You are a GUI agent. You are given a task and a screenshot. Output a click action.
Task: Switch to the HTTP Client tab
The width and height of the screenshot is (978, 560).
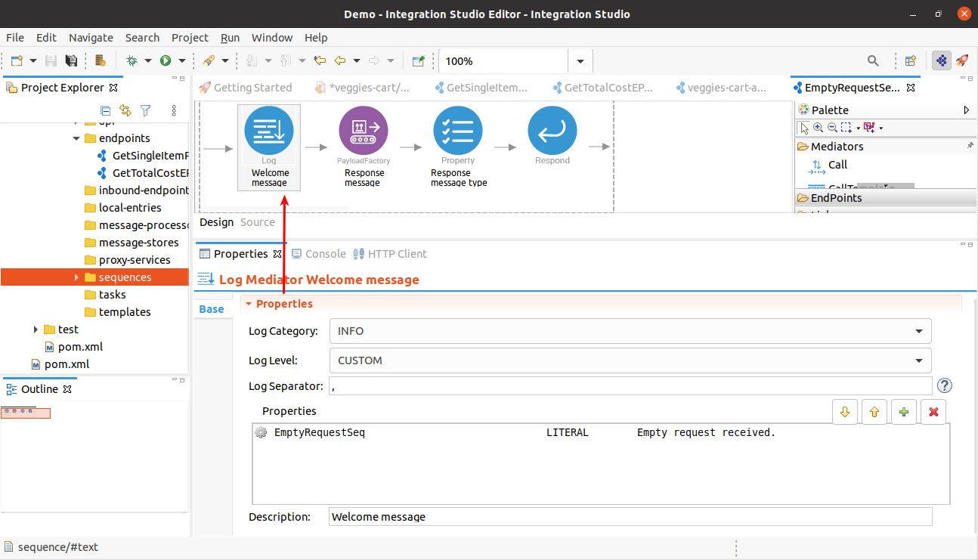click(x=391, y=254)
